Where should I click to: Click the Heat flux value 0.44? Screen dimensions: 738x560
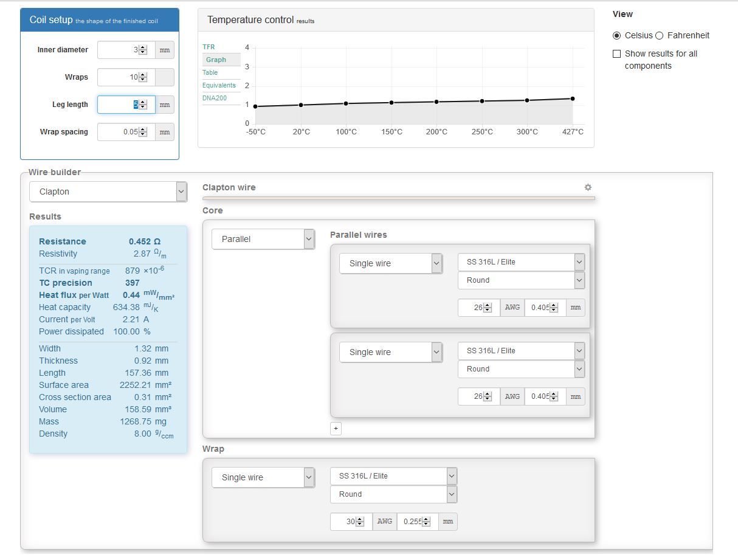(x=131, y=295)
